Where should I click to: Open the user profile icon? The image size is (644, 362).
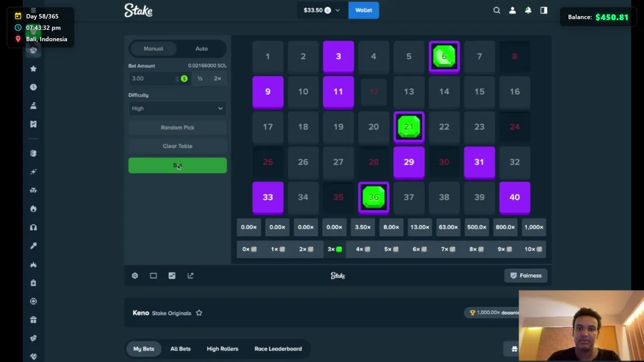(512, 10)
